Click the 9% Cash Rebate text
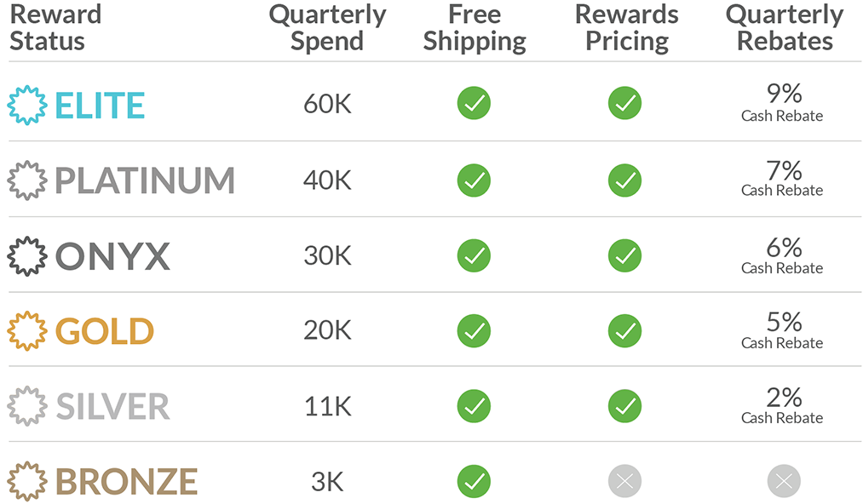 pos(783,102)
